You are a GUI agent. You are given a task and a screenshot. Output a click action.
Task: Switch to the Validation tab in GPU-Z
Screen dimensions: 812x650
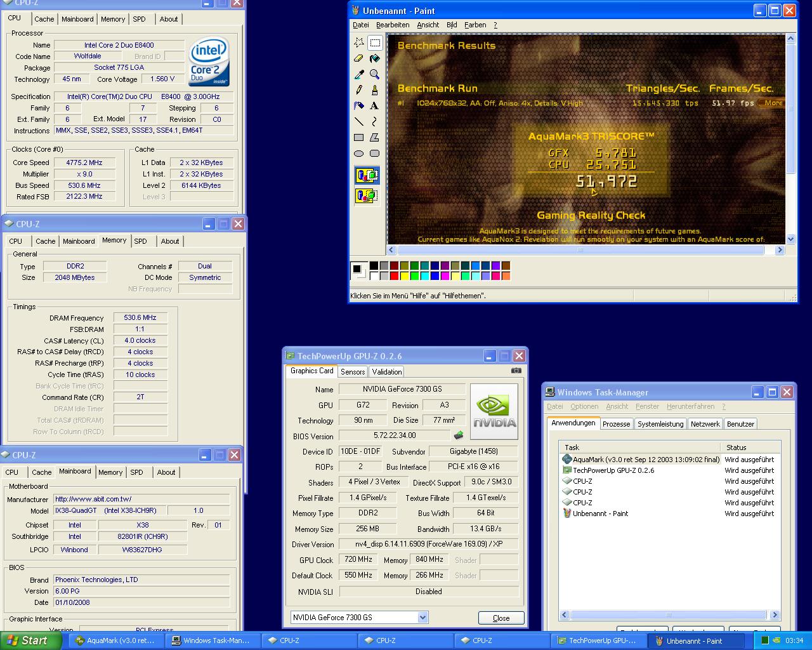(x=387, y=372)
